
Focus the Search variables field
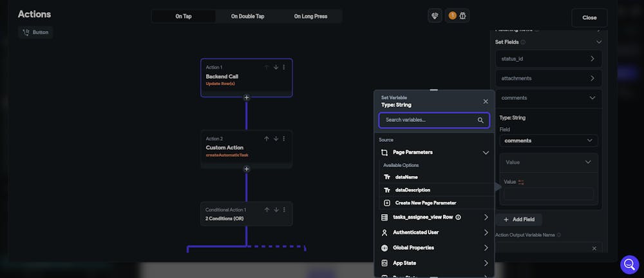pyautogui.click(x=433, y=121)
